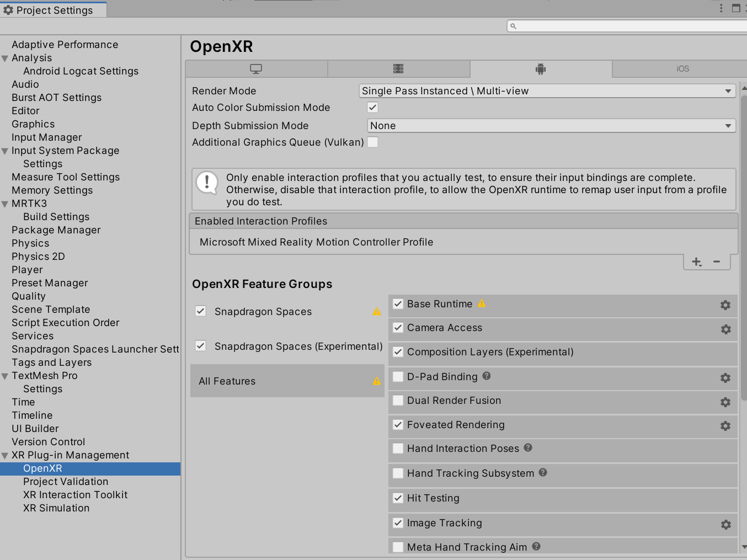
Task: Open Android Logcat Settings
Action: [x=81, y=71]
